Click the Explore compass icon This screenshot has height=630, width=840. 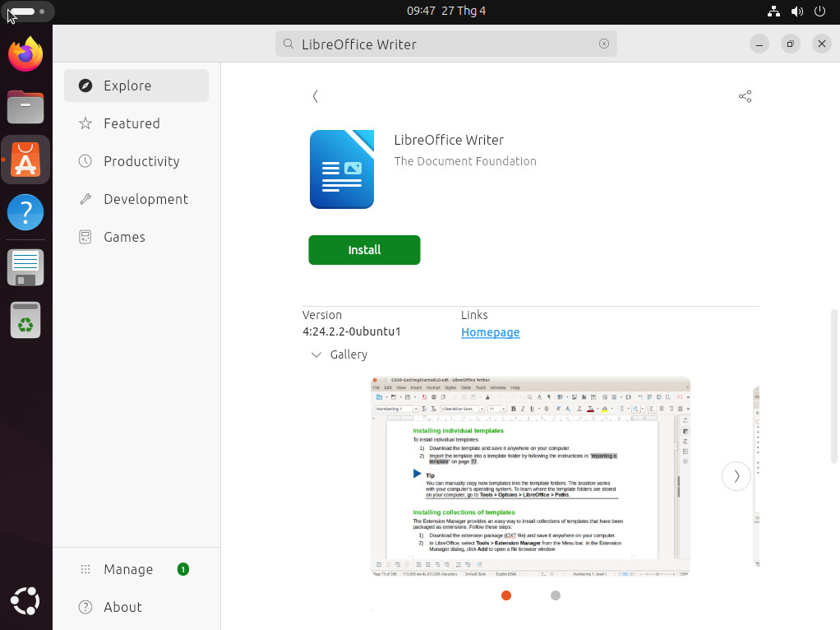coord(85,86)
